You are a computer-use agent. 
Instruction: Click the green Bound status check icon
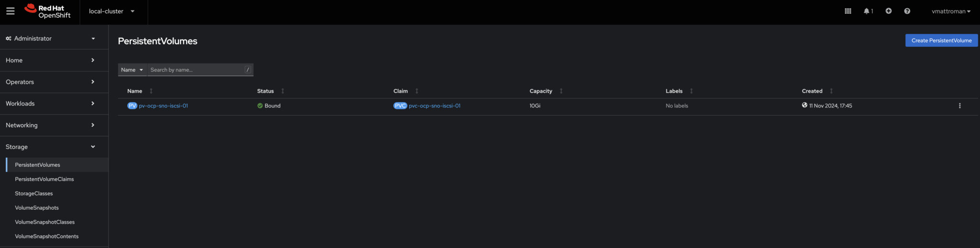pyautogui.click(x=260, y=106)
